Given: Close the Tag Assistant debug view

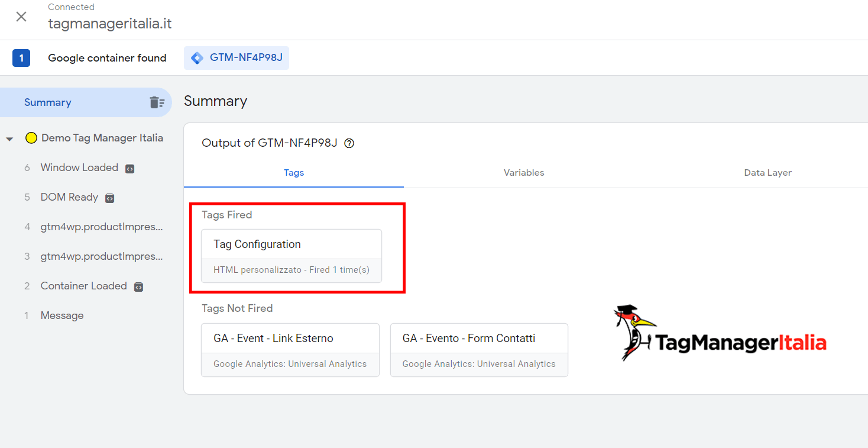Looking at the screenshot, I should coord(21,17).
